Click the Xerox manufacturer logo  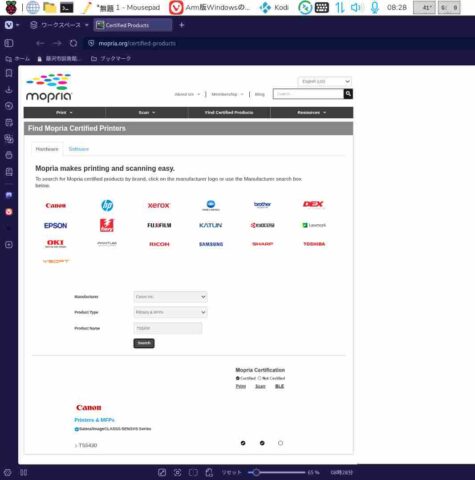tap(159, 205)
